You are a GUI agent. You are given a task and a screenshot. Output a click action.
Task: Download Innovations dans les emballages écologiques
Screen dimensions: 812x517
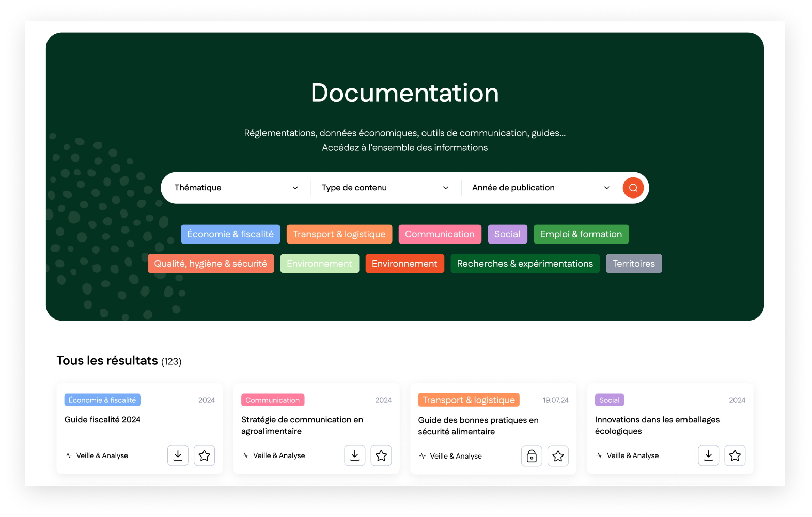708,455
